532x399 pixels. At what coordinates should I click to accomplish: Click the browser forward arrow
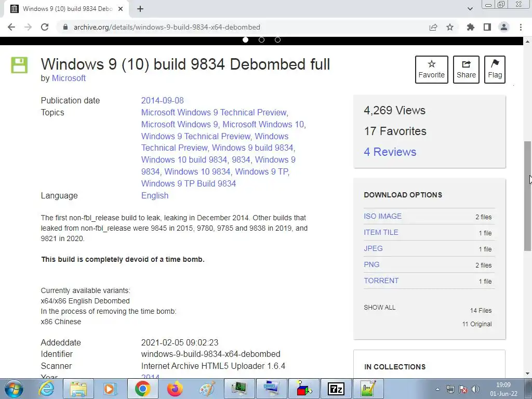pyautogui.click(x=28, y=27)
